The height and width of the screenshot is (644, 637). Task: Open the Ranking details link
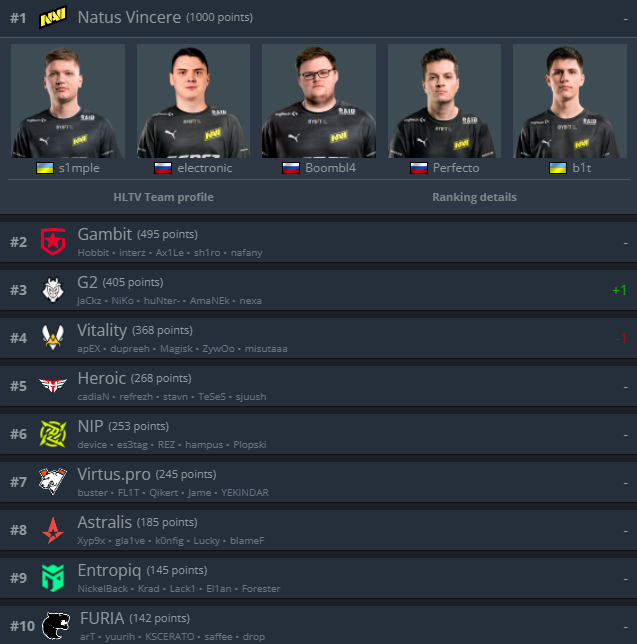coord(474,197)
